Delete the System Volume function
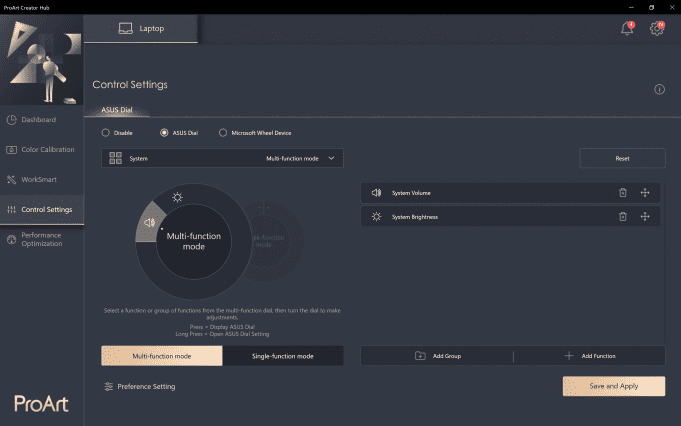Viewport: 681px width, 426px height. coord(622,193)
